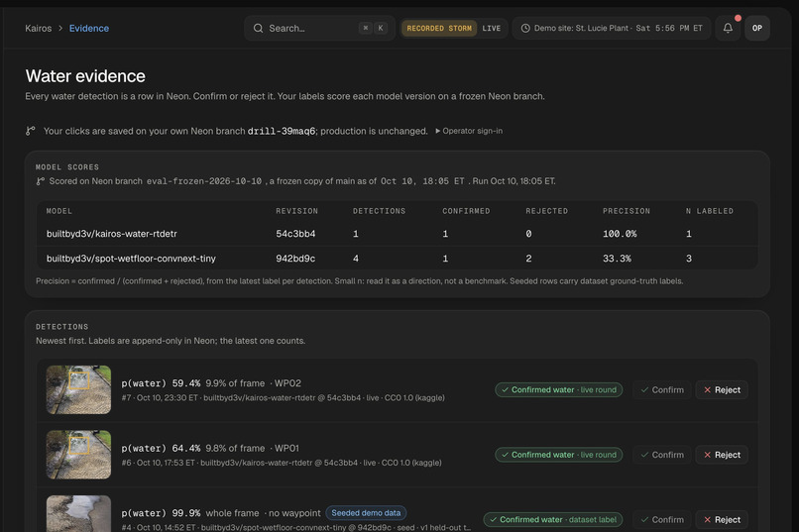
Task: Click the Rejected column header
Action: pos(547,211)
